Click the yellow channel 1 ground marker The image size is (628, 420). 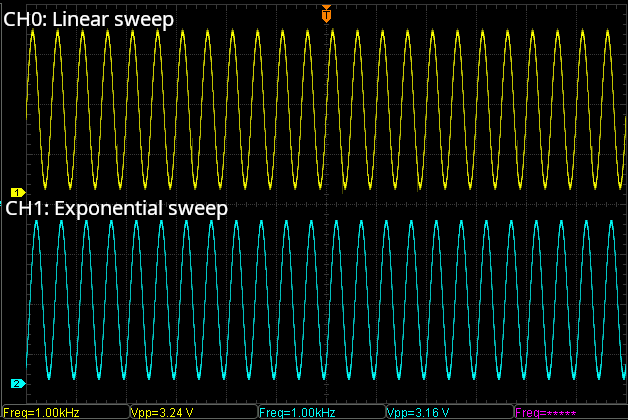(x=18, y=193)
